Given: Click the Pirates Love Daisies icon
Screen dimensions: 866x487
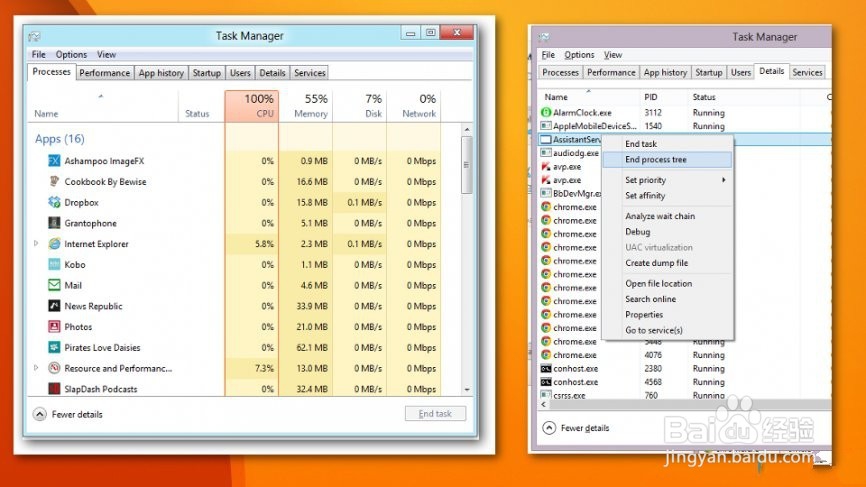Looking at the screenshot, I should [x=54, y=347].
